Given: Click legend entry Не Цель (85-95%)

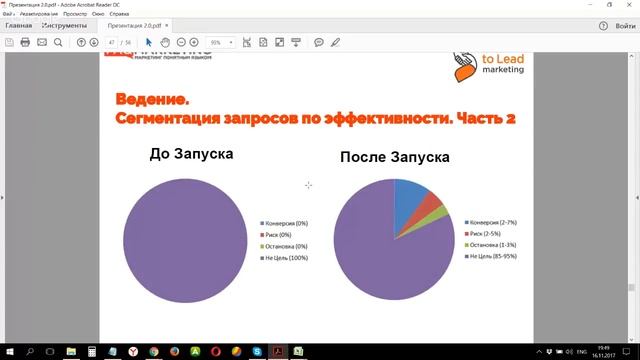Looking at the screenshot, I should [x=491, y=256].
